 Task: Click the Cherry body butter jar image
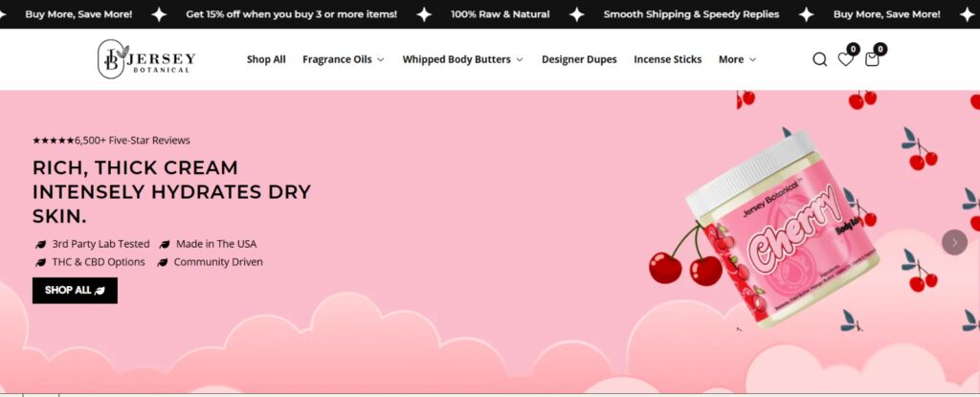[783, 230]
